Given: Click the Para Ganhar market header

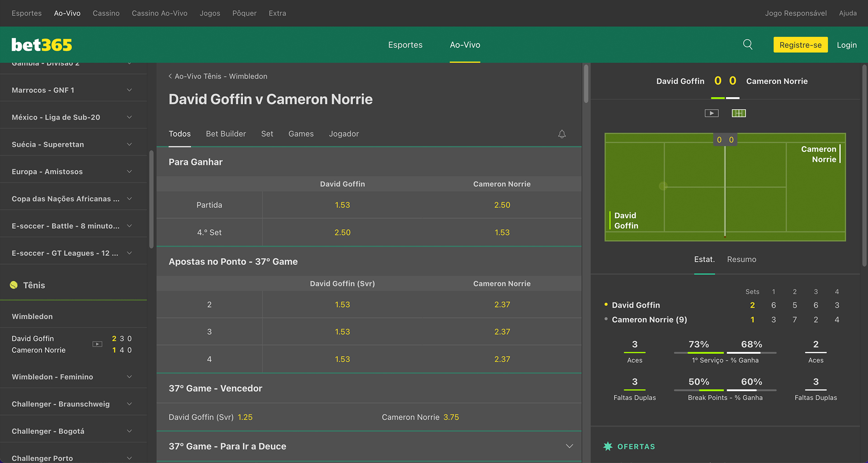Looking at the screenshot, I should (x=369, y=162).
